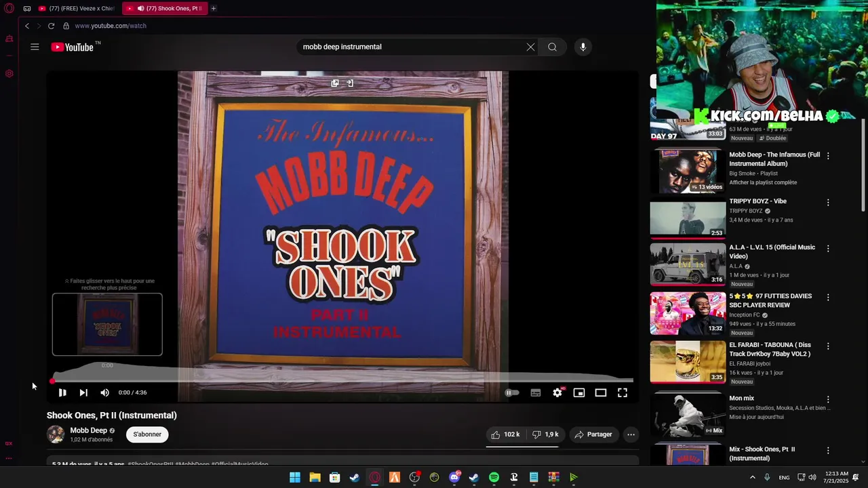Open the YouTube hamburger guide menu
Viewport: 868px width, 488px height.
coord(35,47)
